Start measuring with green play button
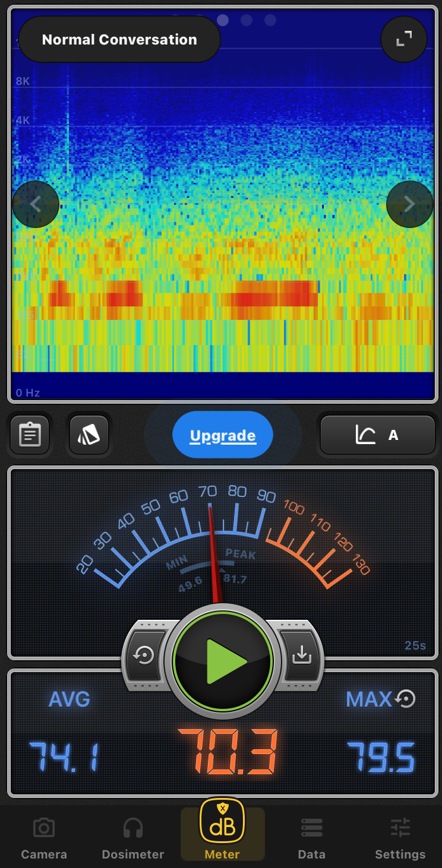The height and width of the screenshot is (868, 442). (223, 661)
